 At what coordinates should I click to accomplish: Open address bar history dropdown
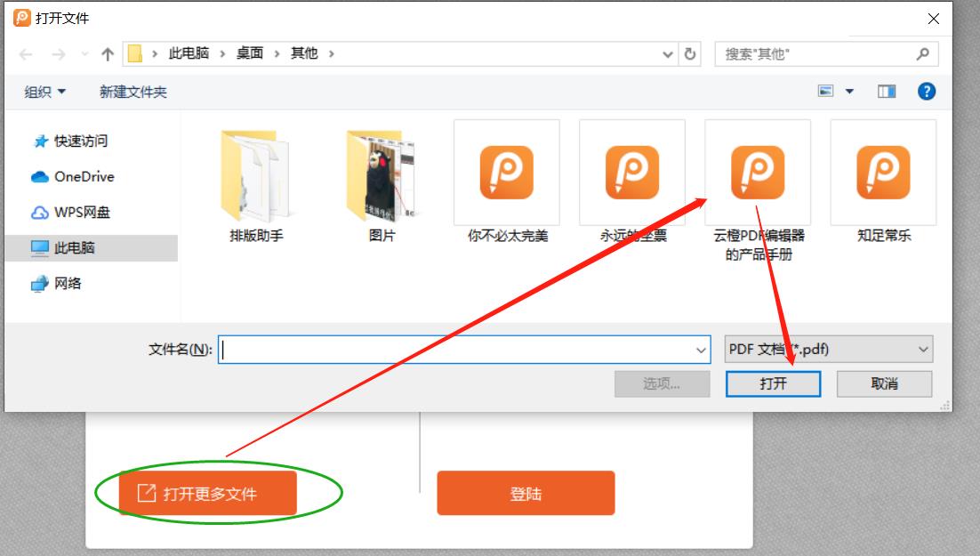668,54
